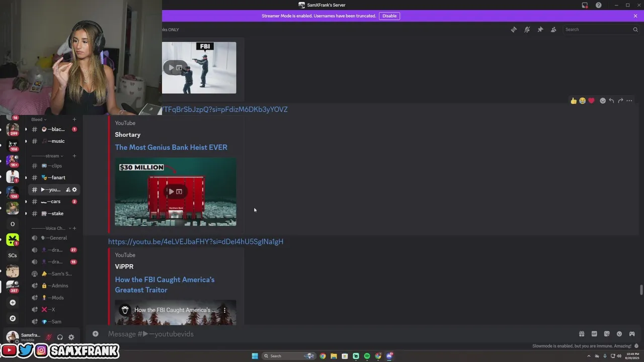Toggle notification settings bell in channel header

pos(527,30)
